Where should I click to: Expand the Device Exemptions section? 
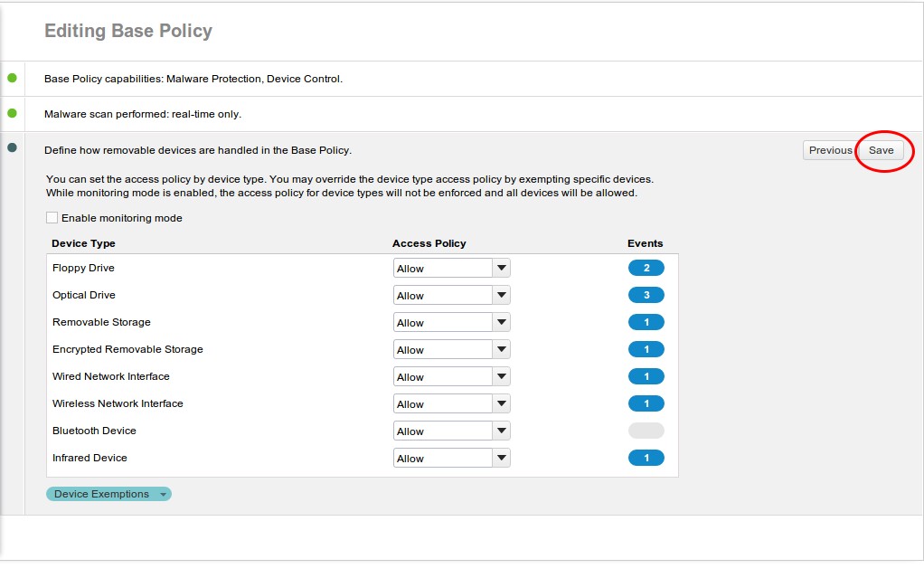tap(108, 494)
